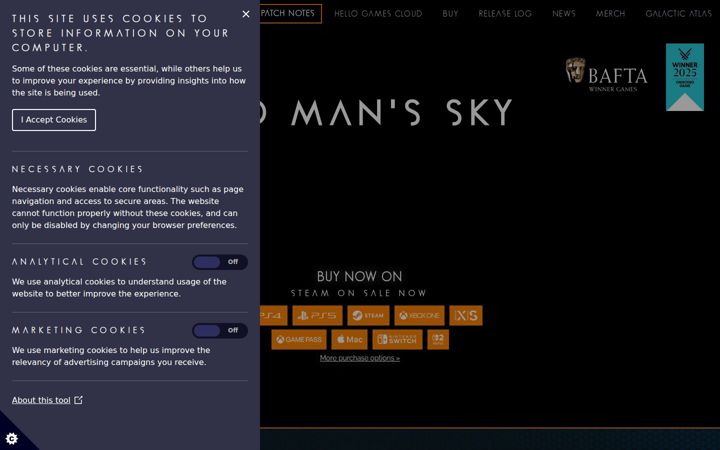Click the Necessary Cookies heading text
Viewport: 720px width, 450px height.
pos(77,169)
